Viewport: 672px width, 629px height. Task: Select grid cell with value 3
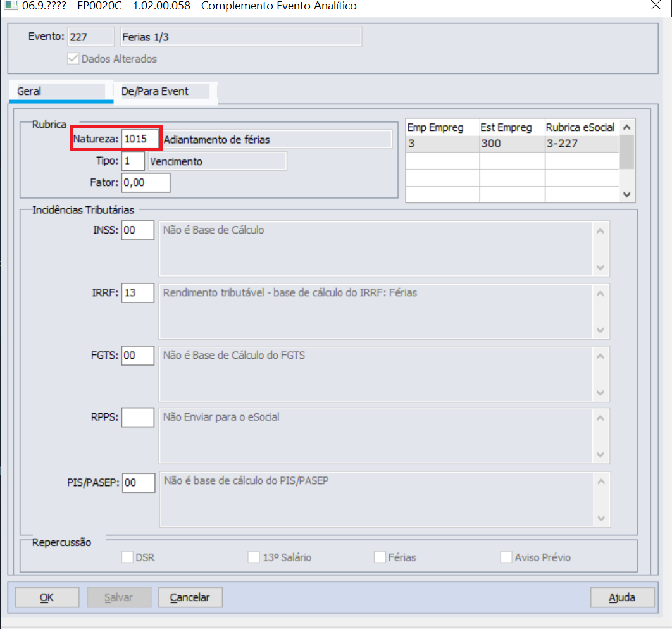point(442,144)
